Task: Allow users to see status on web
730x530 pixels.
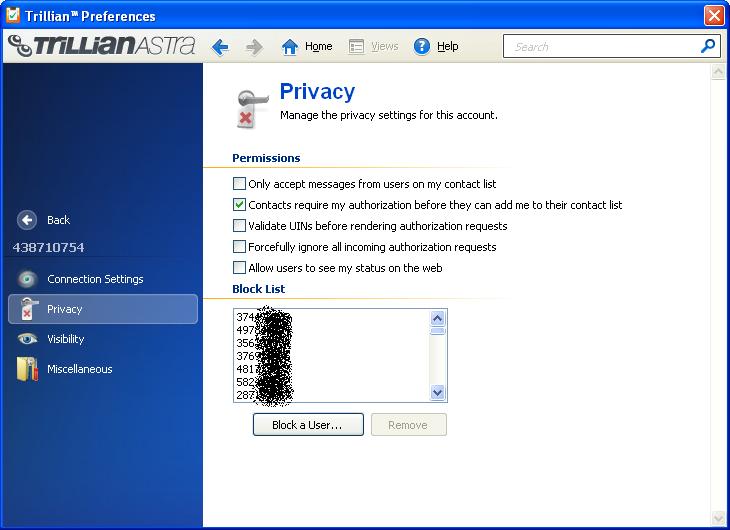Action: point(239,267)
